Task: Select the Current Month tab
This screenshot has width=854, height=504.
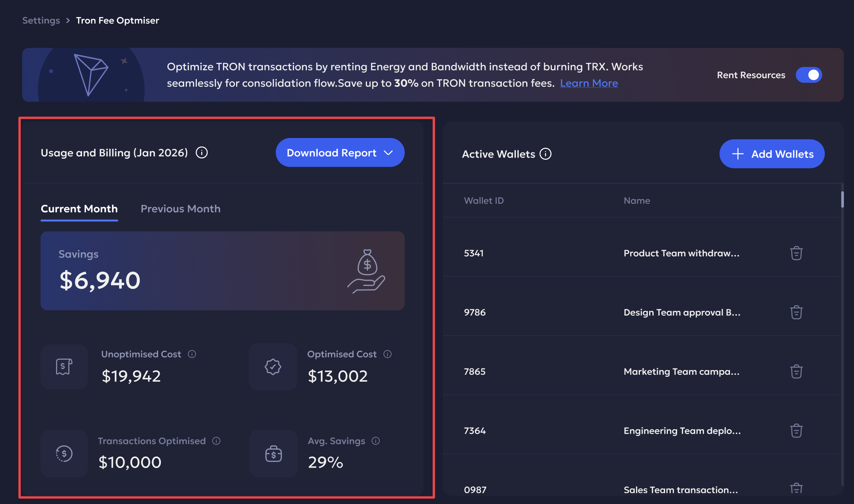Action: (79, 209)
